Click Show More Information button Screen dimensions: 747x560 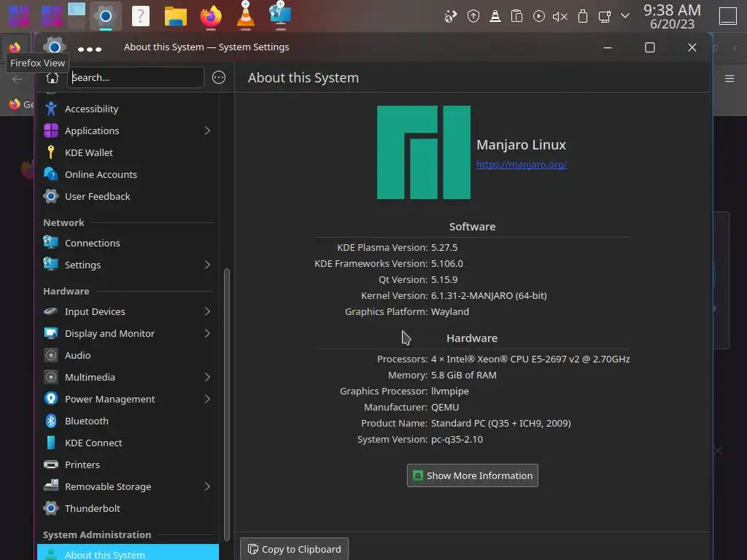pos(473,475)
